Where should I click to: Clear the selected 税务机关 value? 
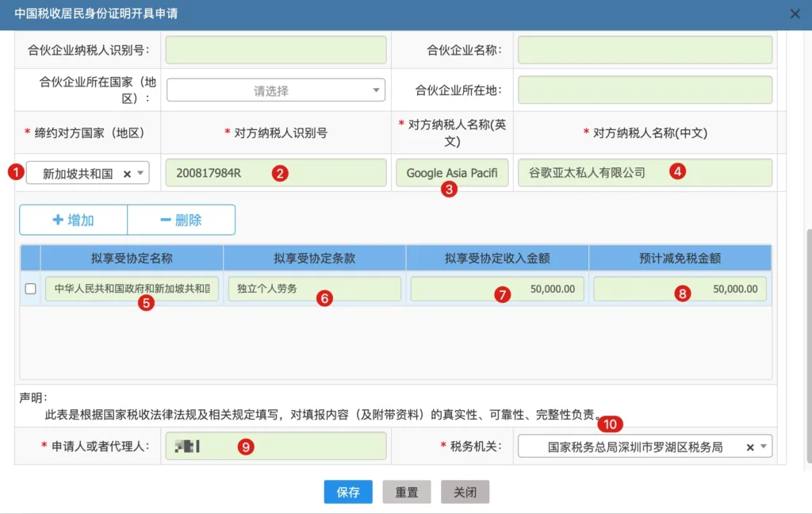750,447
